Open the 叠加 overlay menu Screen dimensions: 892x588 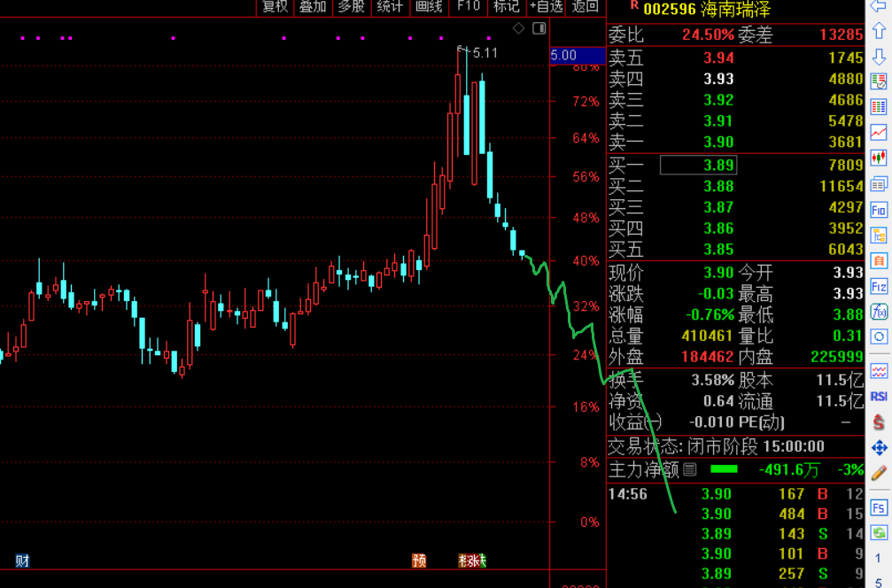[x=313, y=6]
